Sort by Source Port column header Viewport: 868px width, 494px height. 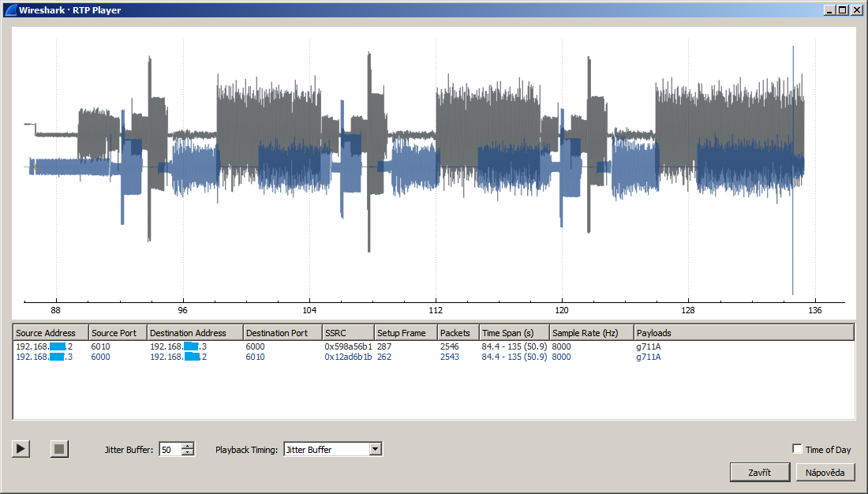click(x=118, y=333)
